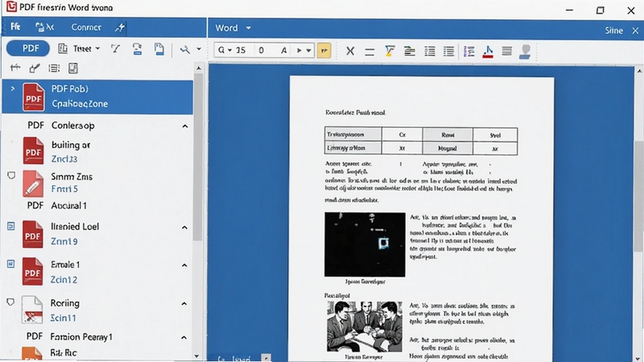Collapse the chevron on the Iirenied Loel row
The height and width of the screenshot is (362, 644).
click(184, 228)
